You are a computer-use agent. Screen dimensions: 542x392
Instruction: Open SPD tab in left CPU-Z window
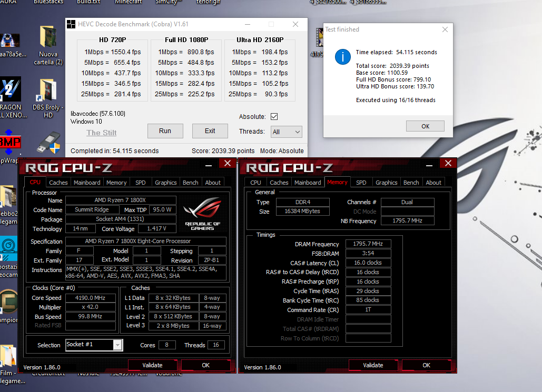[x=140, y=183]
